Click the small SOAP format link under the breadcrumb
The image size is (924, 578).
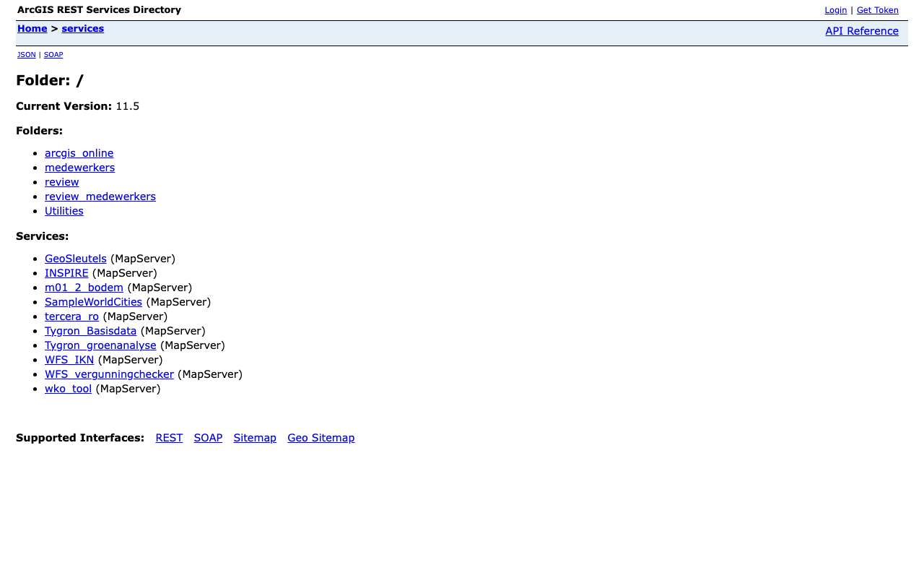(53, 55)
